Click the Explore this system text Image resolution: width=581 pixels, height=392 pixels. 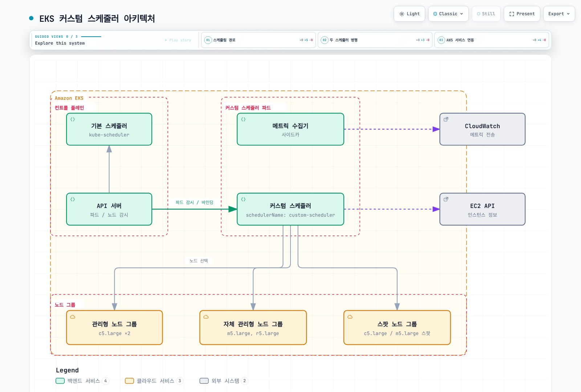60,43
